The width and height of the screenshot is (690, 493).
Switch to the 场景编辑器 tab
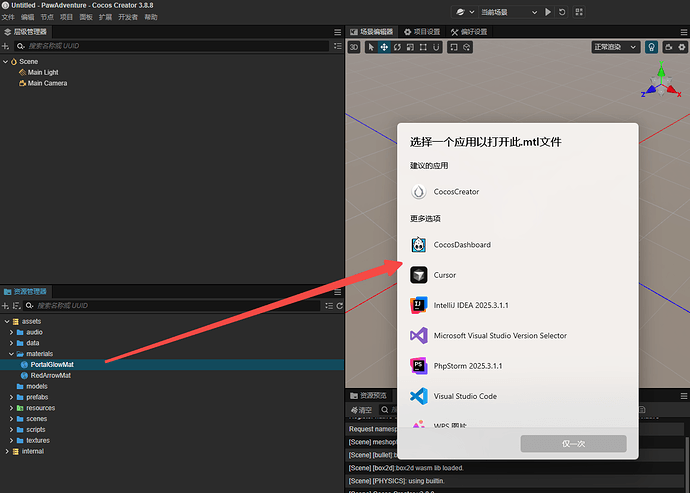pyautogui.click(x=372, y=32)
